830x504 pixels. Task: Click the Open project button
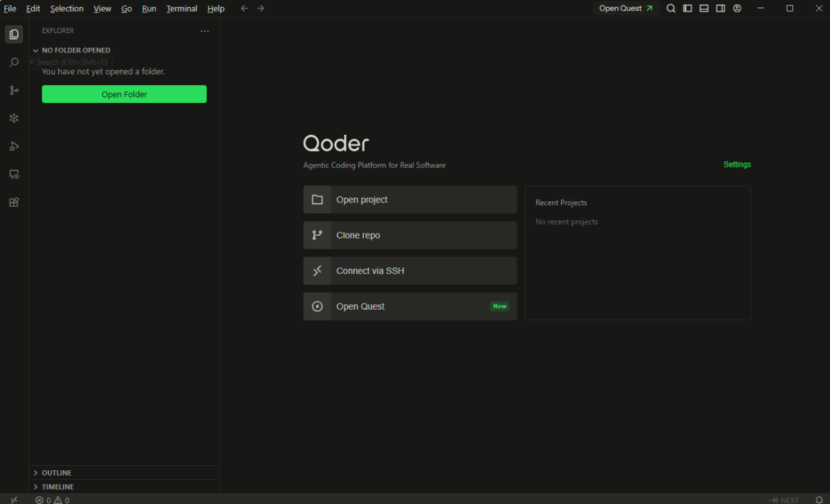click(x=410, y=200)
